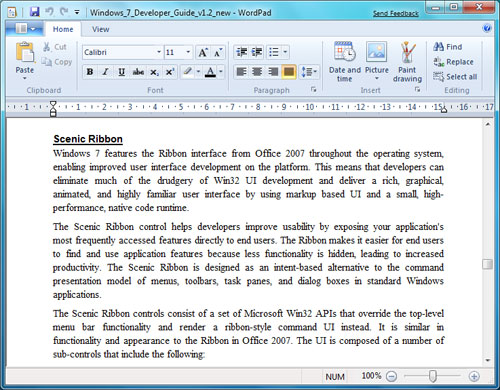Click the Paste clipboard icon
500x390 pixels.
25,52
